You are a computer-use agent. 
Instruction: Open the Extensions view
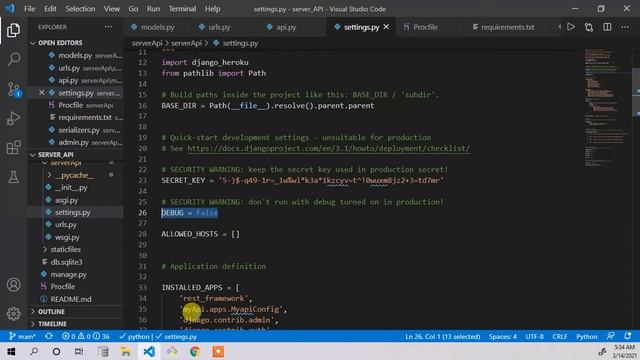tap(13, 147)
